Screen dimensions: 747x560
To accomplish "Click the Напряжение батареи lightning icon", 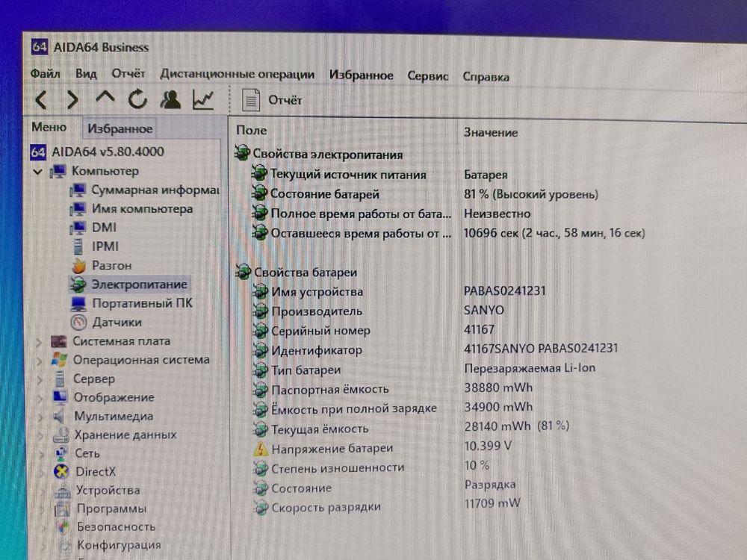I will pyautogui.click(x=261, y=449).
